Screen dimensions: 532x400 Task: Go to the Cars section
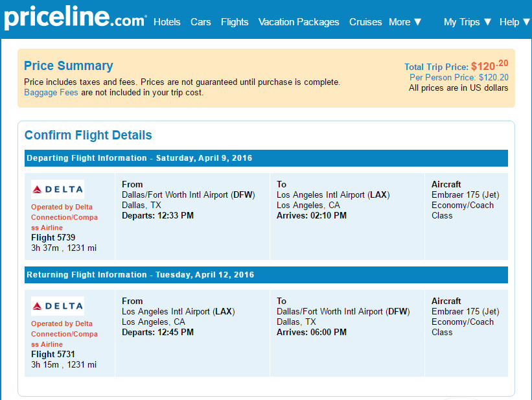(200, 22)
